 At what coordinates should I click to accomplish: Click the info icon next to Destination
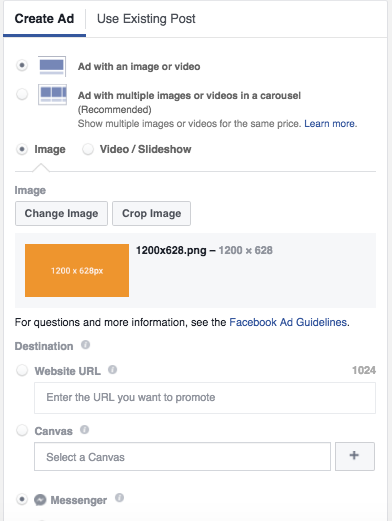coord(86,345)
